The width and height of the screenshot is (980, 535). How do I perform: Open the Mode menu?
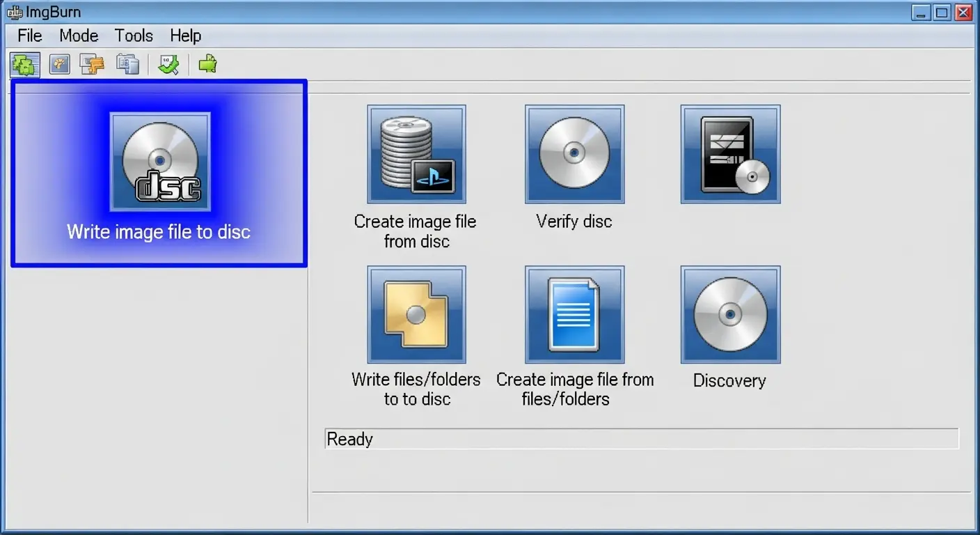point(79,36)
